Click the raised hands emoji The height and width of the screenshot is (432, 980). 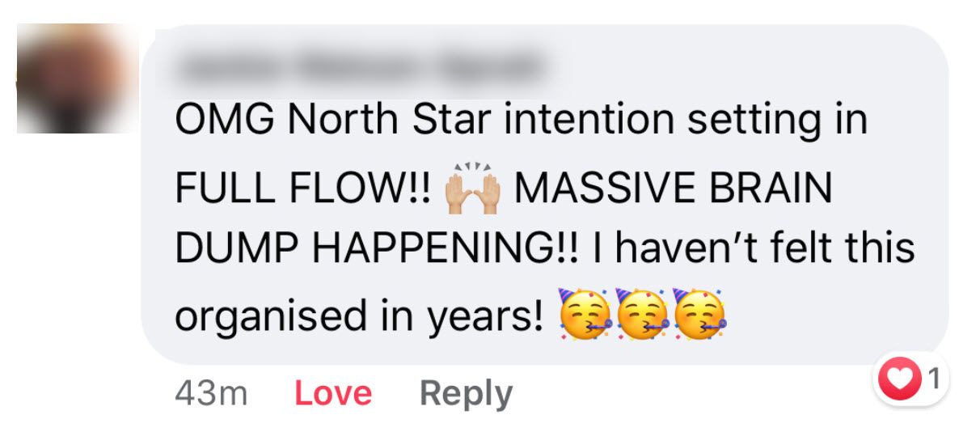tap(471, 188)
